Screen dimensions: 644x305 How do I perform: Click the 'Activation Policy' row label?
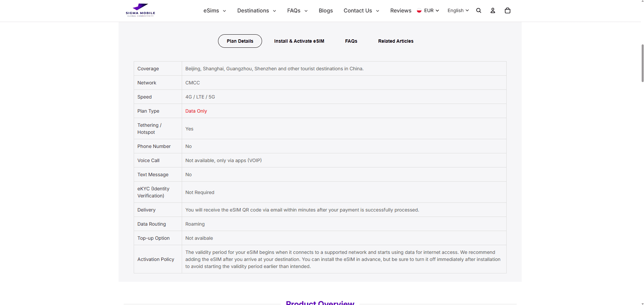(x=156, y=259)
